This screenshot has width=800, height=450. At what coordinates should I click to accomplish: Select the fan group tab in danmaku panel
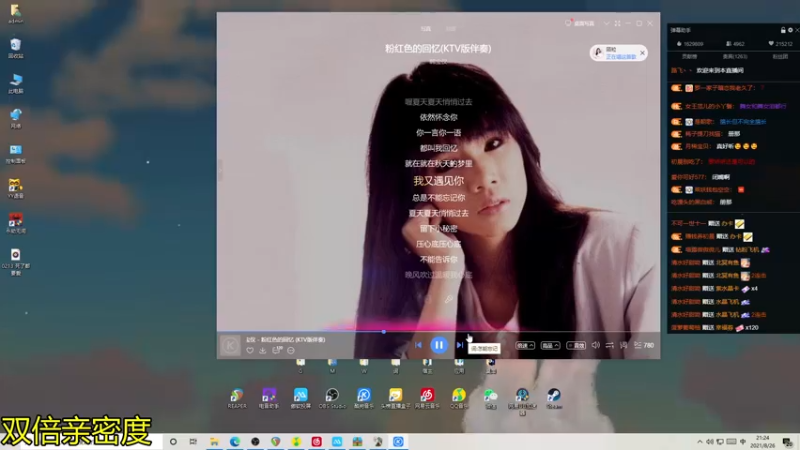point(780,57)
